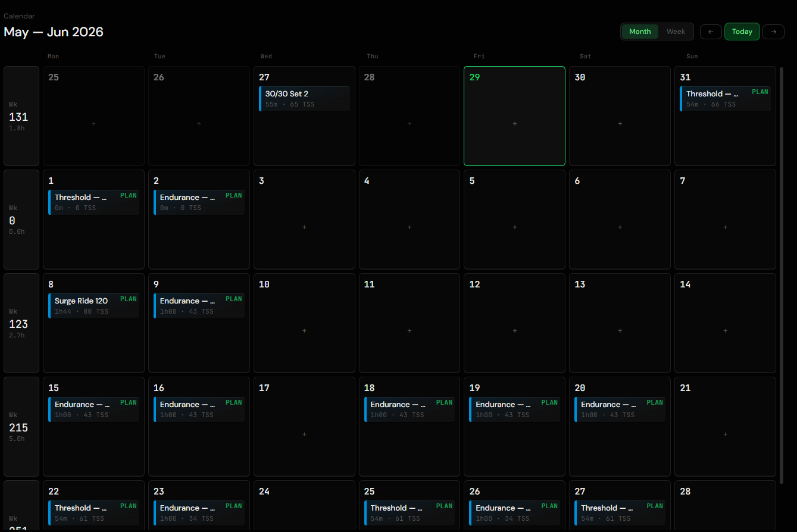Open Threshold planned workout on May 31

click(x=725, y=99)
